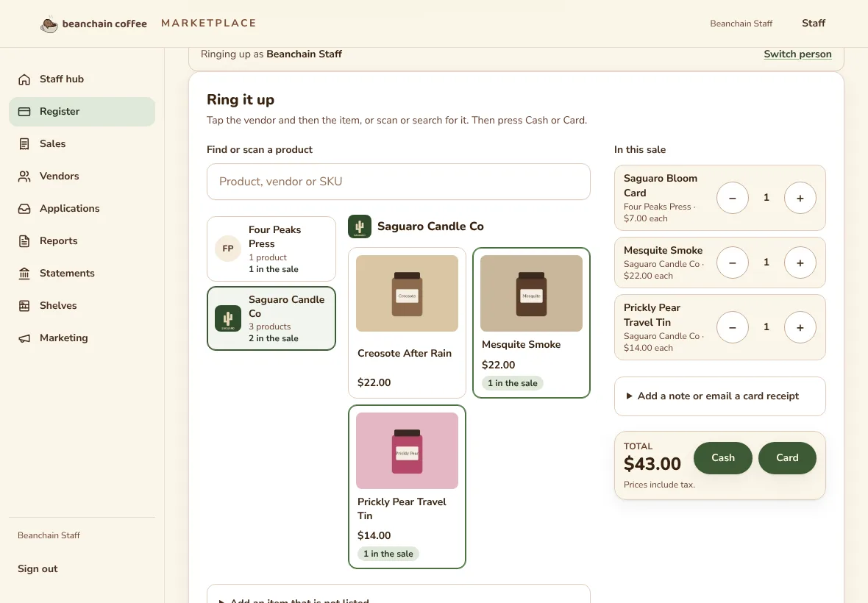Screen dimensions: 868x603
Task: Click the Marketing megaphone icon
Action: [24, 338]
